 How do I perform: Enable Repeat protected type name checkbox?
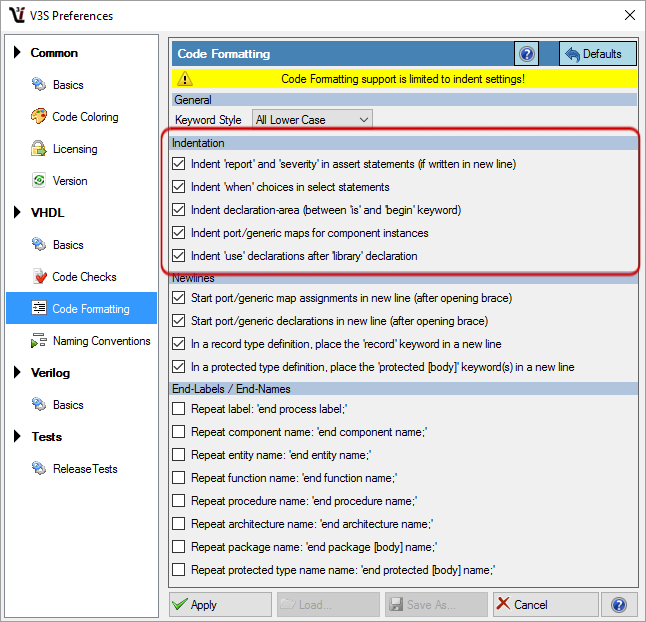point(178,570)
